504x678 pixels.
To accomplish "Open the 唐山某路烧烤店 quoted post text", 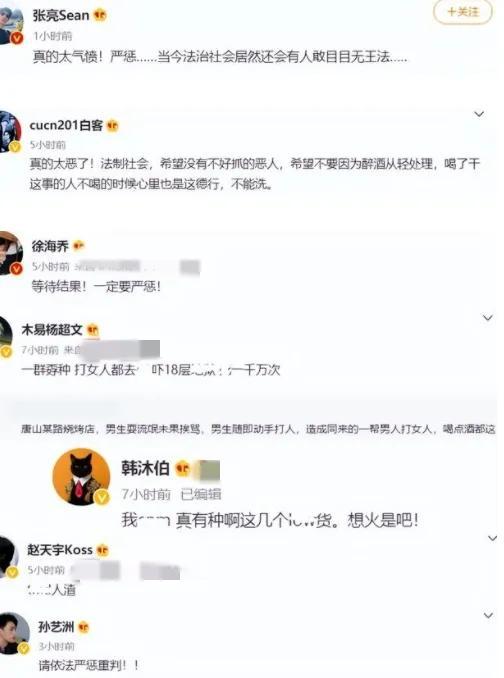I will (258, 429).
